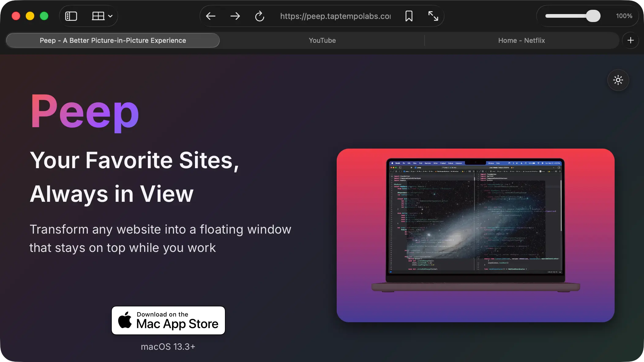Switch to the Home - Netflix tab
The height and width of the screenshot is (362, 644).
click(x=522, y=40)
